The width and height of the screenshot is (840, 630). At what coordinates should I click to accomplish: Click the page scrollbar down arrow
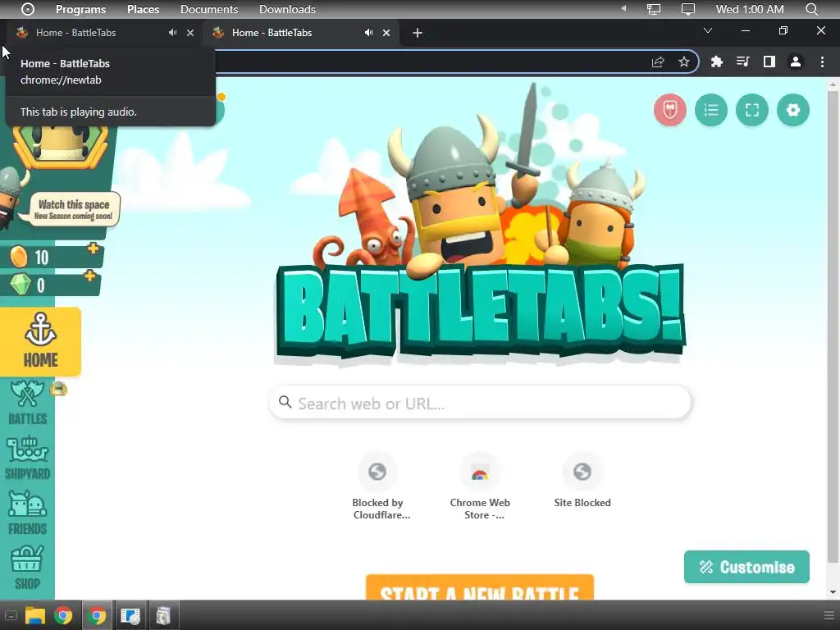point(833,592)
